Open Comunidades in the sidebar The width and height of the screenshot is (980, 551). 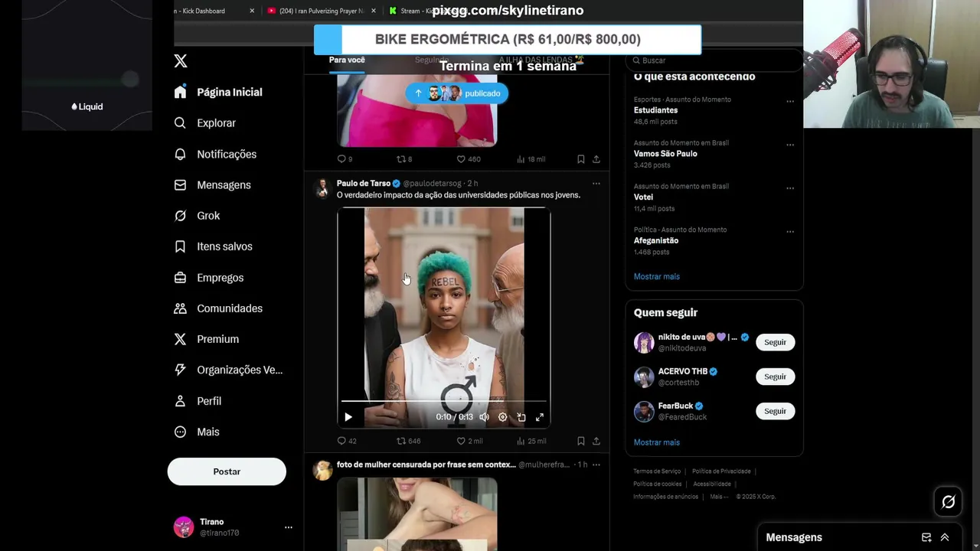pos(230,308)
